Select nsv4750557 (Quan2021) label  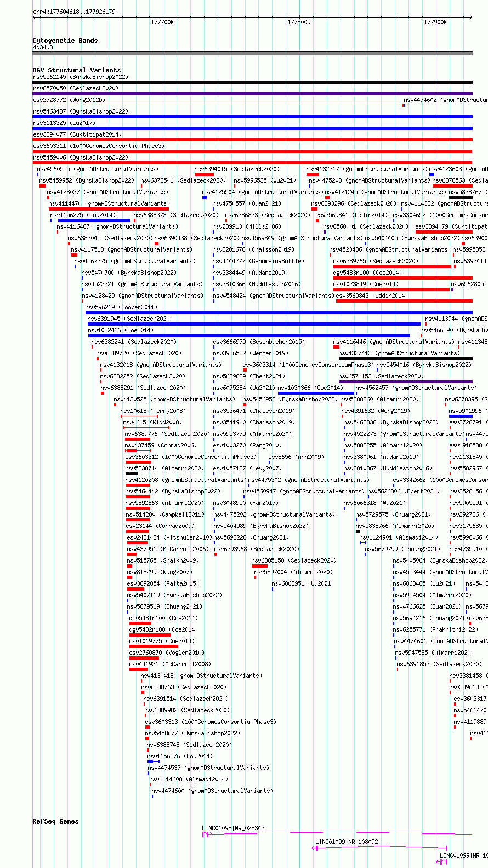pyautogui.click(x=247, y=203)
